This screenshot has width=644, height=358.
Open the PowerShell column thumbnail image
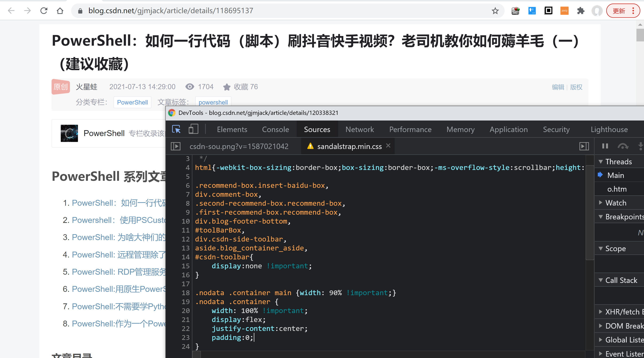pyautogui.click(x=69, y=133)
